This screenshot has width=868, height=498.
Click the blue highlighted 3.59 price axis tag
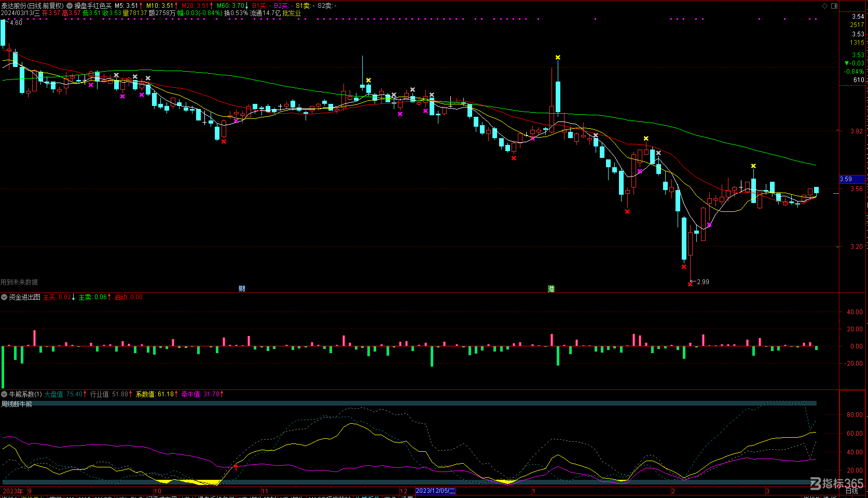coord(852,179)
